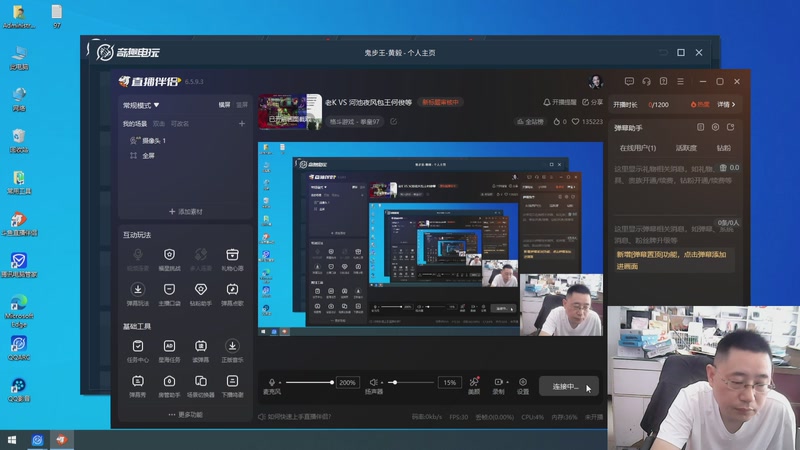Click the settings gear in 弹幕助手 header

715,127
